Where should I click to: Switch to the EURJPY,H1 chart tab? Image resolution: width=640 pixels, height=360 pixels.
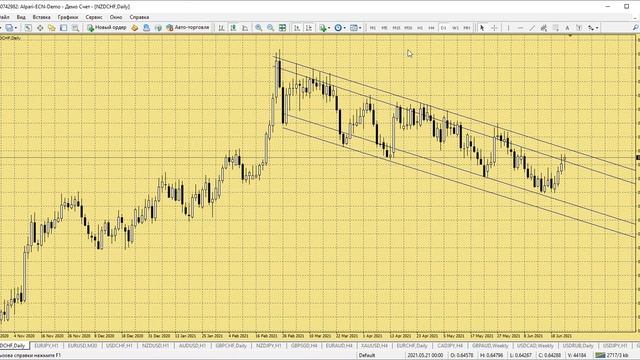[46, 346]
